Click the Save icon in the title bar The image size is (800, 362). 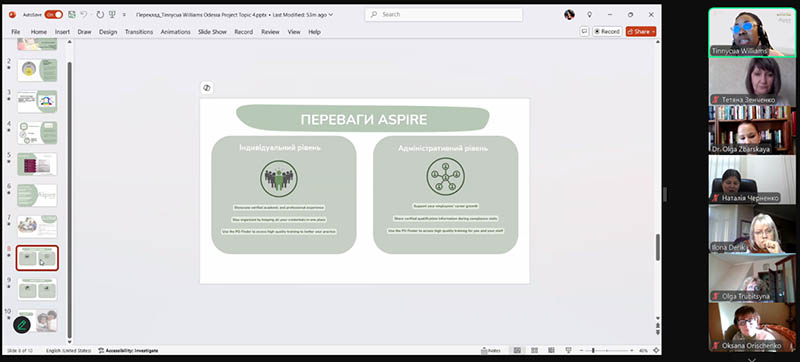coord(72,14)
